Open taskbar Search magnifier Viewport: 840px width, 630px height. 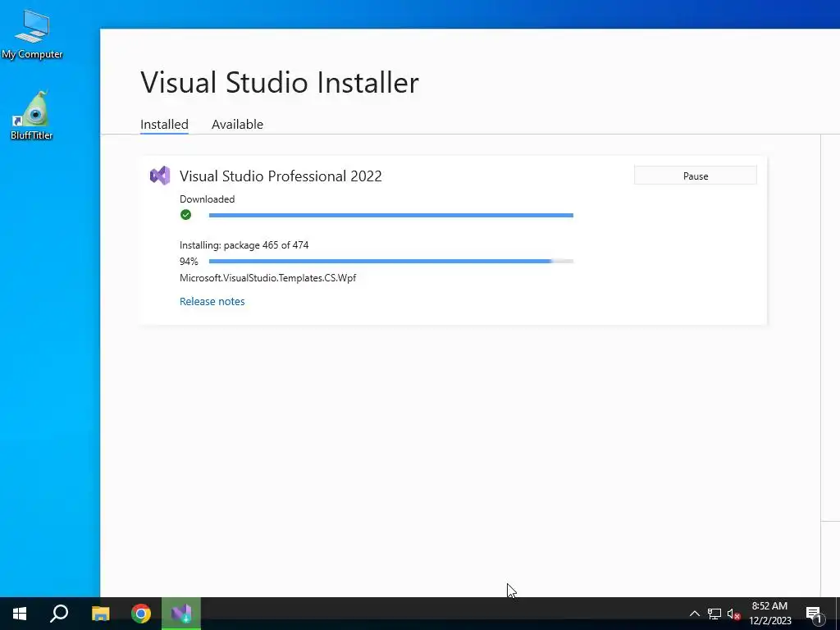[59, 614]
